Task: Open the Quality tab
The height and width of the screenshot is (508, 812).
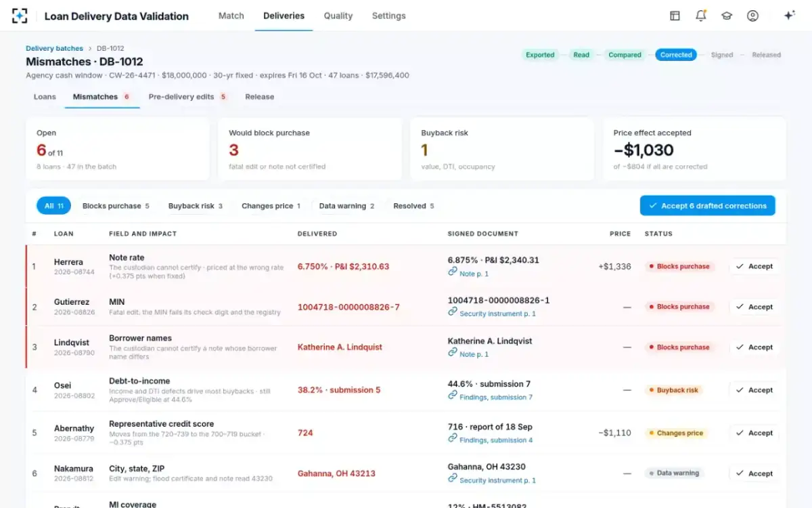Action: (338, 16)
